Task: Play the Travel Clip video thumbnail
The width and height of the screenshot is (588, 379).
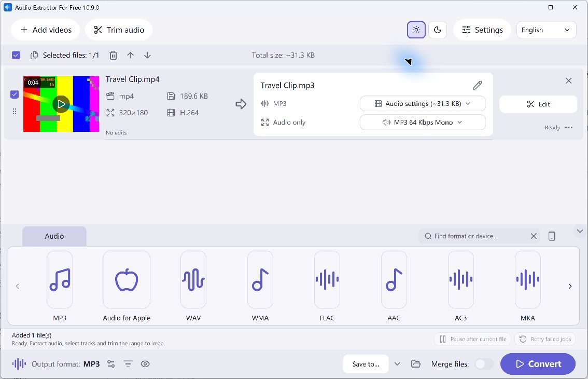Action: coord(61,104)
